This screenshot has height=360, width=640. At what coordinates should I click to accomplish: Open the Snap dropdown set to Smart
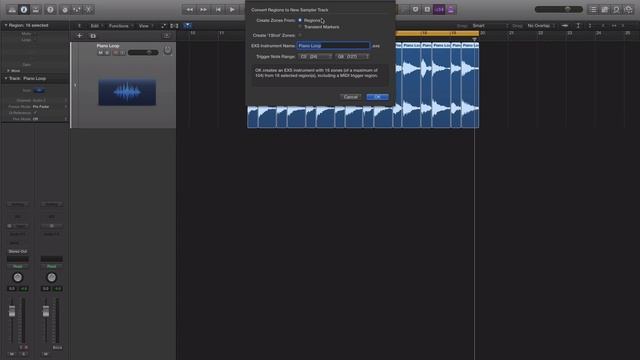tap(490, 26)
